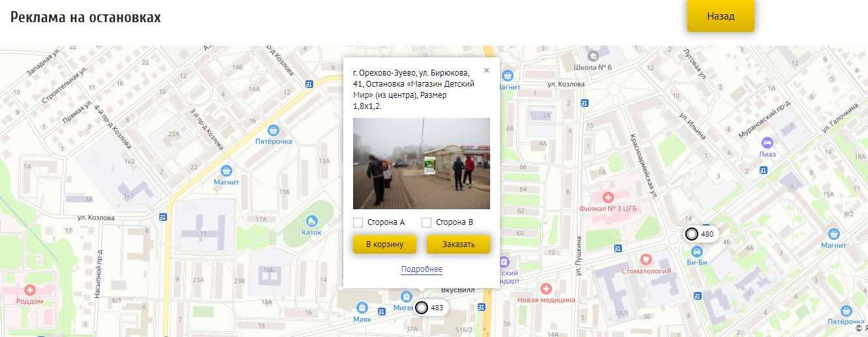Click the Филиал № 3 ЦГБ hospital icon

(608, 198)
